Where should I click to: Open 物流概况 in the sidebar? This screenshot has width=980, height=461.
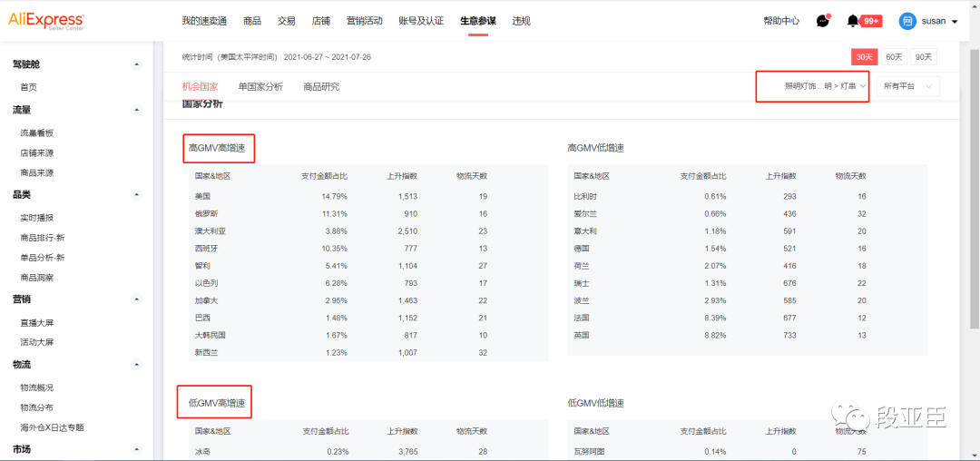[37, 387]
